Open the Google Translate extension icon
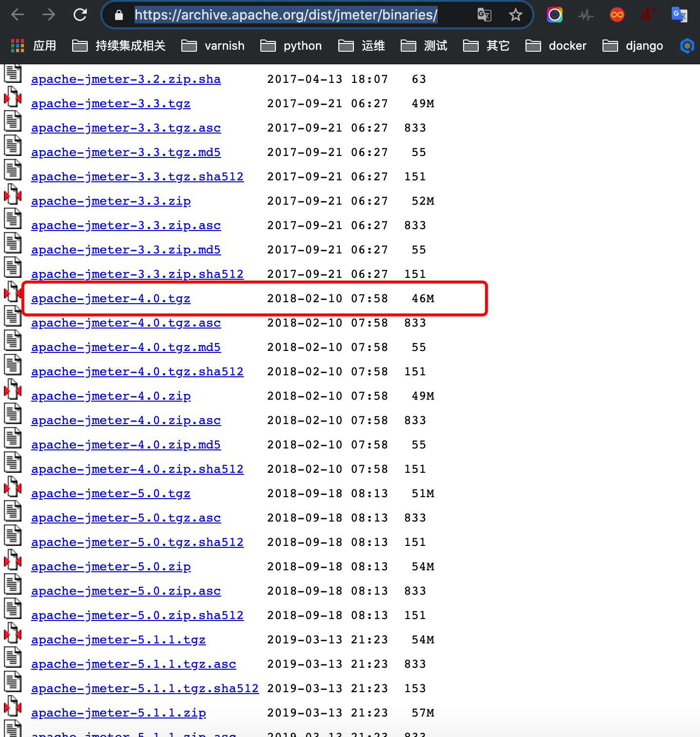700x737 pixels. coord(679,15)
